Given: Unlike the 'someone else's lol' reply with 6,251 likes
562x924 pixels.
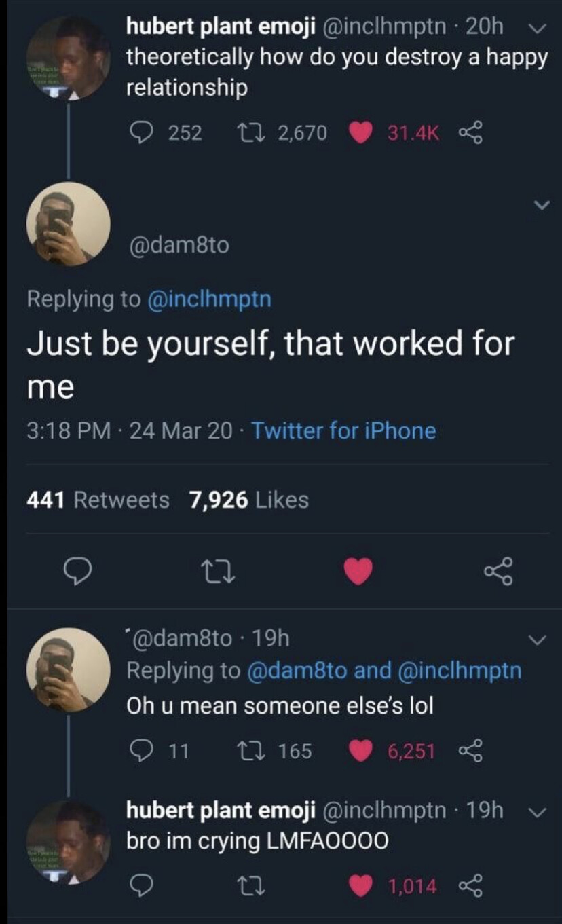Looking at the screenshot, I should click(360, 751).
